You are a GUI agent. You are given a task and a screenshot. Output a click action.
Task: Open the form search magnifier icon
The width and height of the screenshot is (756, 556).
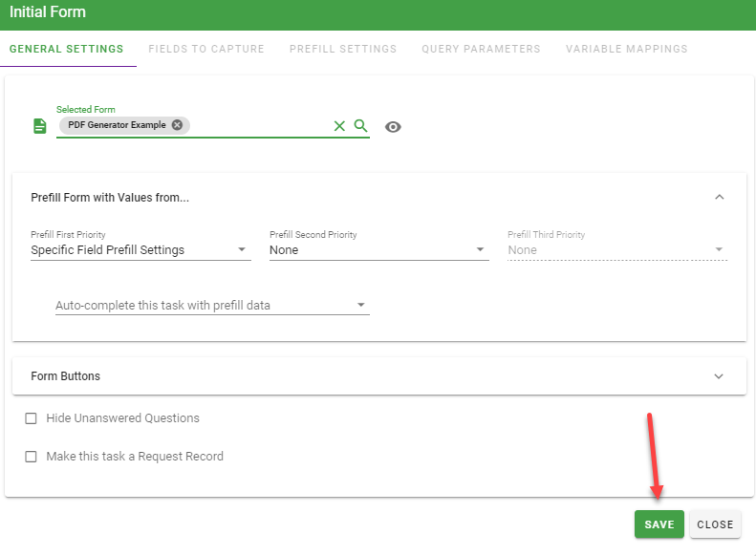click(x=360, y=126)
